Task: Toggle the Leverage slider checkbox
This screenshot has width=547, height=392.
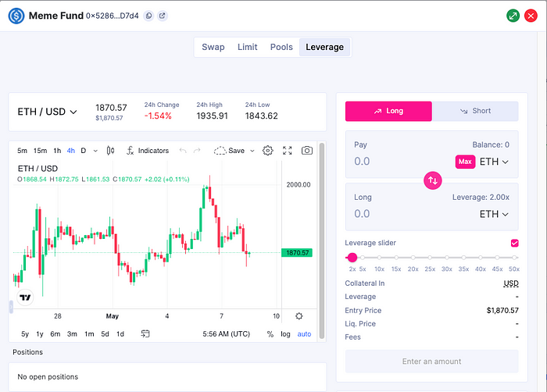Action: coord(514,243)
